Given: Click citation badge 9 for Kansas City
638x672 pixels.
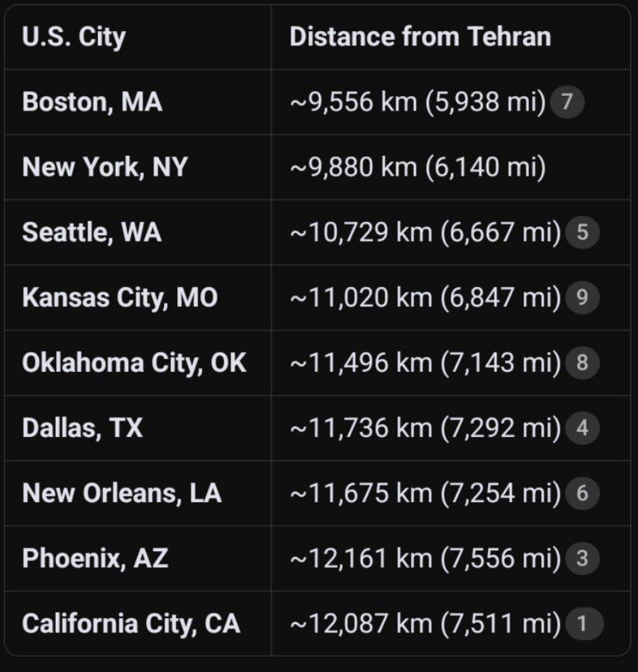Looking at the screenshot, I should [x=582, y=298].
